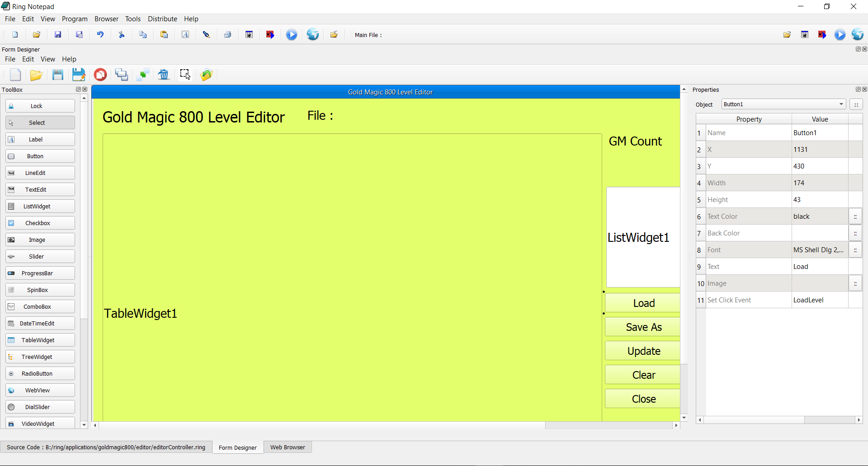
Task: Click the blue Run play icon, left toolbar
Action: click(292, 35)
